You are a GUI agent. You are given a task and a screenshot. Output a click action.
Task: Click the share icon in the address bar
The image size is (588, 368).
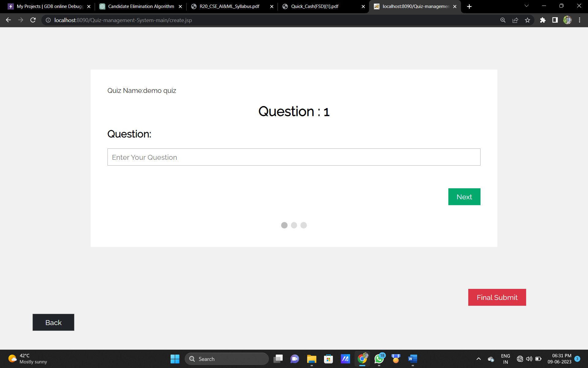[x=515, y=20]
